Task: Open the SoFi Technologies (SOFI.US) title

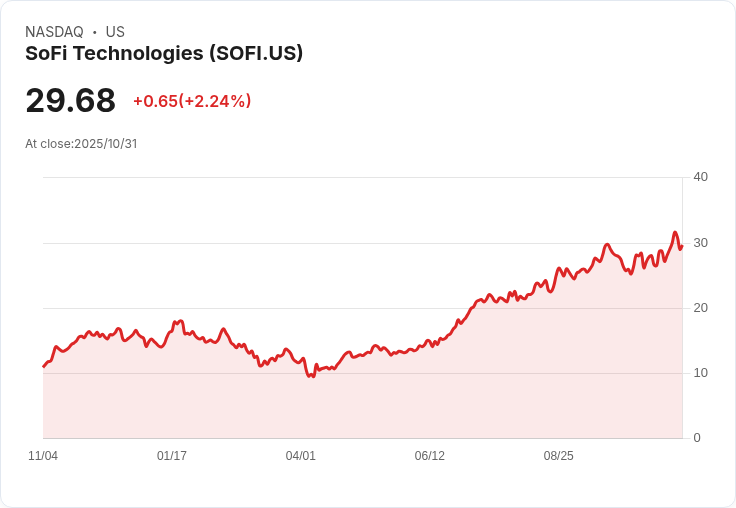Action: (x=164, y=53)
